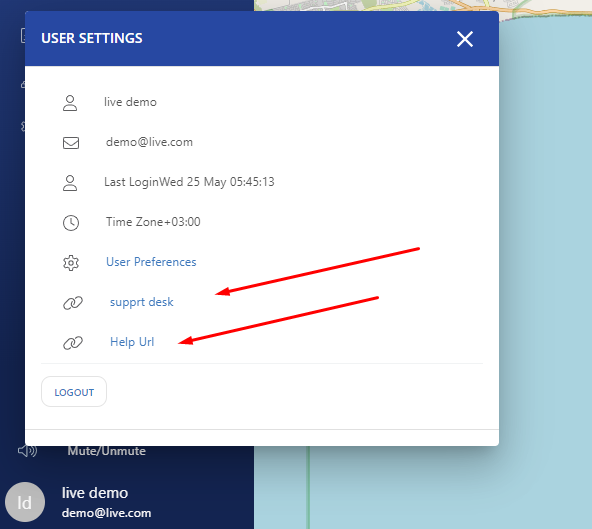Open the User Preferences link
The height and width of the screenshot is (529, 592).
(x=151, y=262)
